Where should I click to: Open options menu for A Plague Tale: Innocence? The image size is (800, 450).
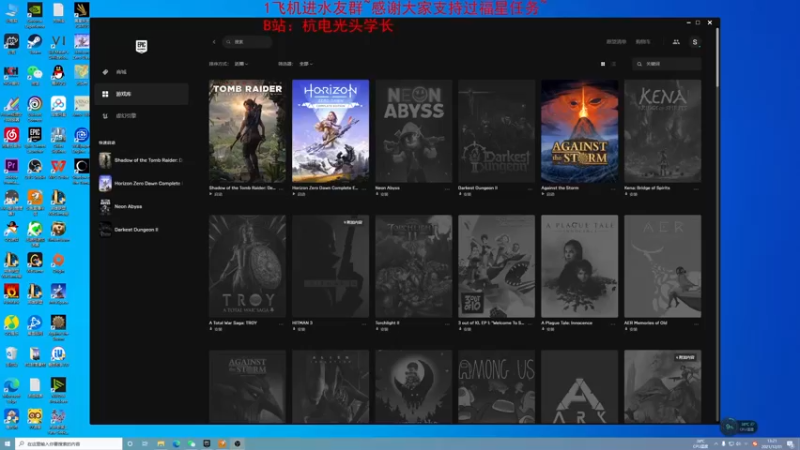614,324
